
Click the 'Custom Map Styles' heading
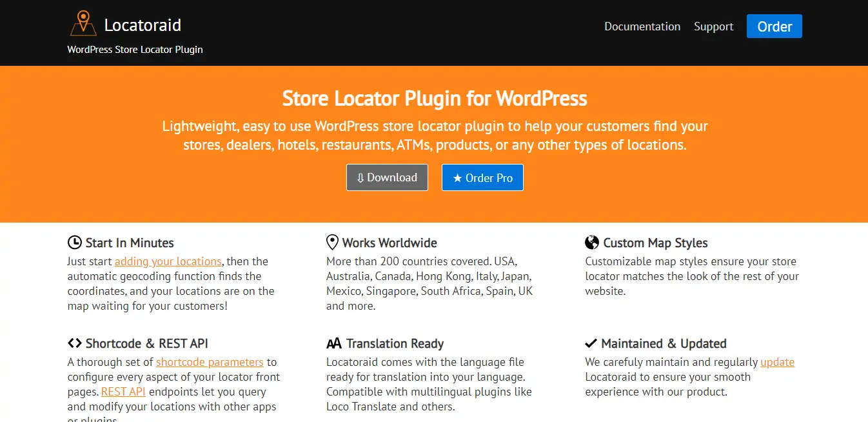(655, 243)
